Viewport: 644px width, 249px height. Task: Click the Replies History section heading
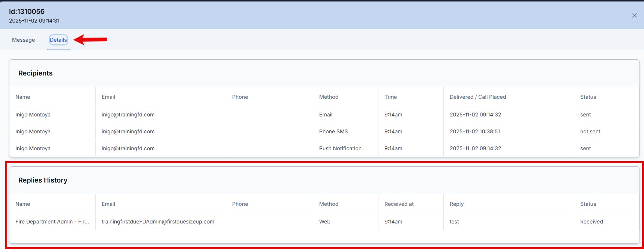point(43,180)
